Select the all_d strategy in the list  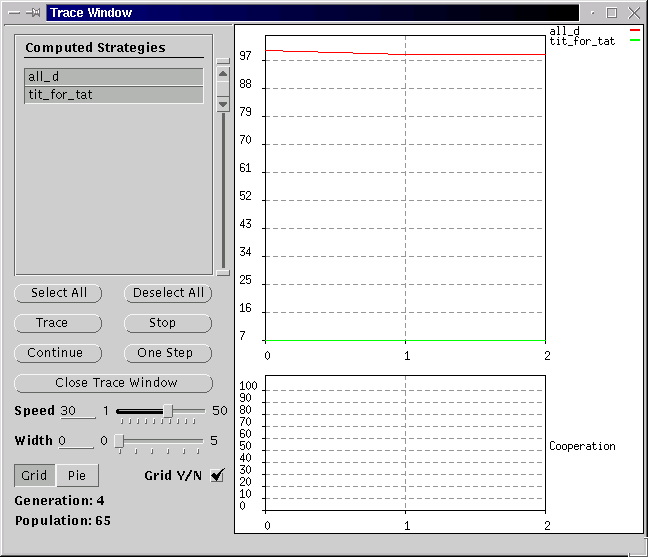113,77
